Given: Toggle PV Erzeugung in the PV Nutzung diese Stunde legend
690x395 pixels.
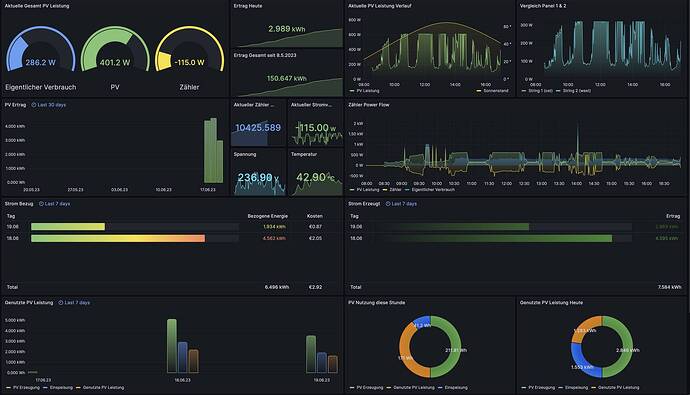Looking at the screenshot, I should [370, 388].
